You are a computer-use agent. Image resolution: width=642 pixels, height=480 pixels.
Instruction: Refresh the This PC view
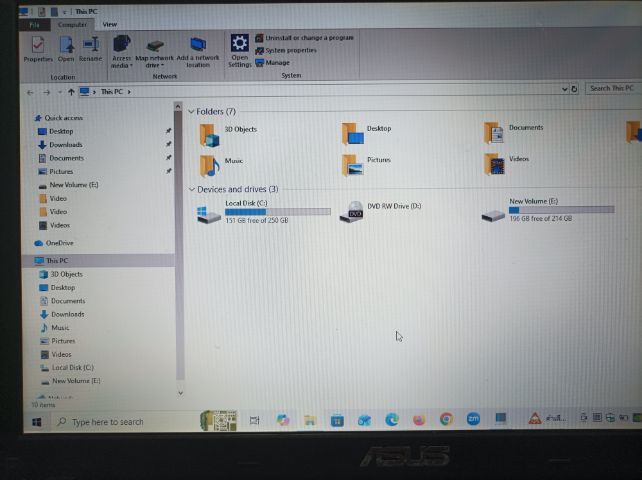coord(574,89)
